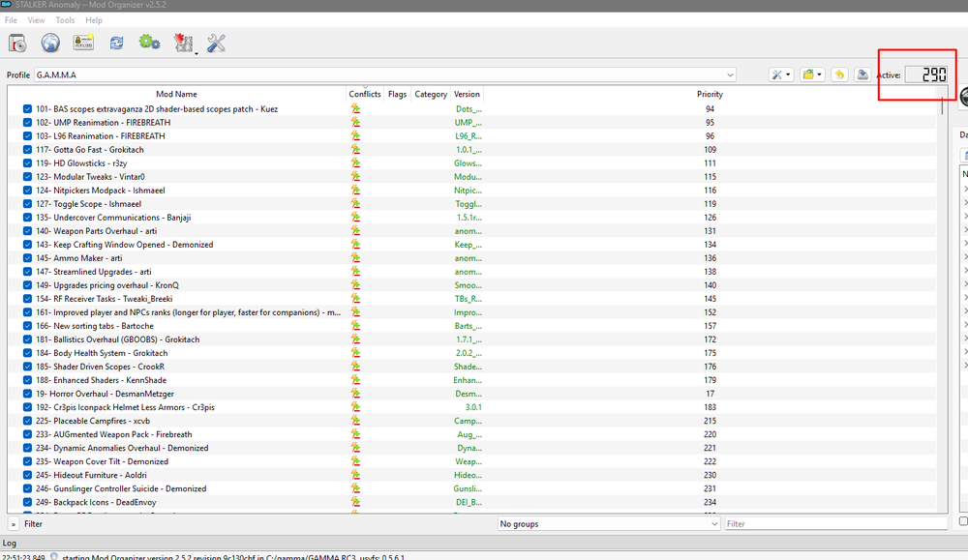Toggle the 225- Placeable Campfires checkbox
This screenshot has height=560, width=968.
click(x=28, y=421)
